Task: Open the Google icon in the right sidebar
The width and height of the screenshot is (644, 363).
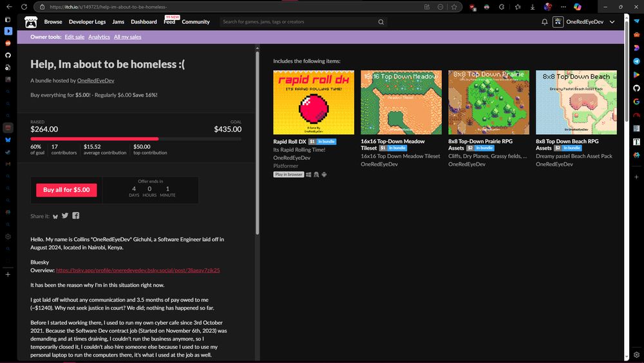Action: (637, 101)
